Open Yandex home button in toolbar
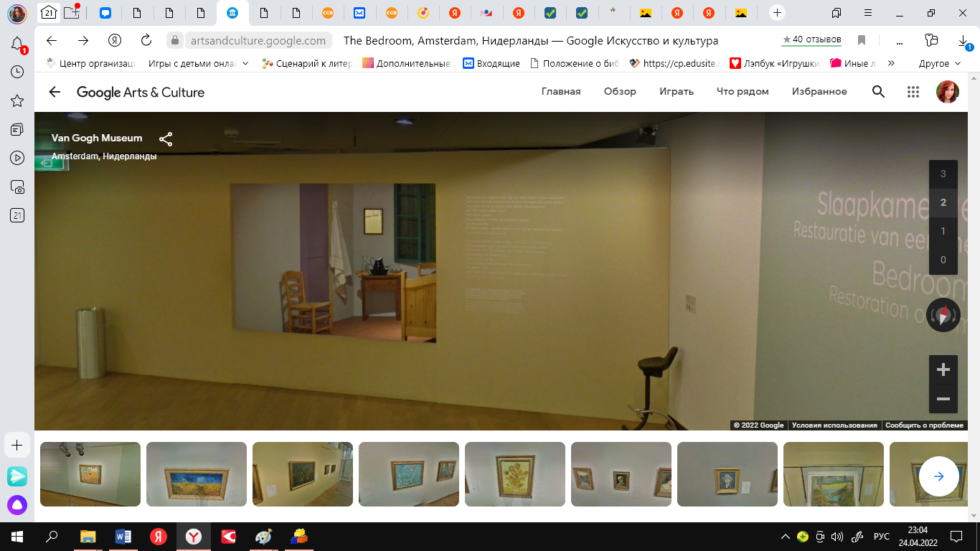This screenshot has width=980, height=551. click(x=114, y=40)
